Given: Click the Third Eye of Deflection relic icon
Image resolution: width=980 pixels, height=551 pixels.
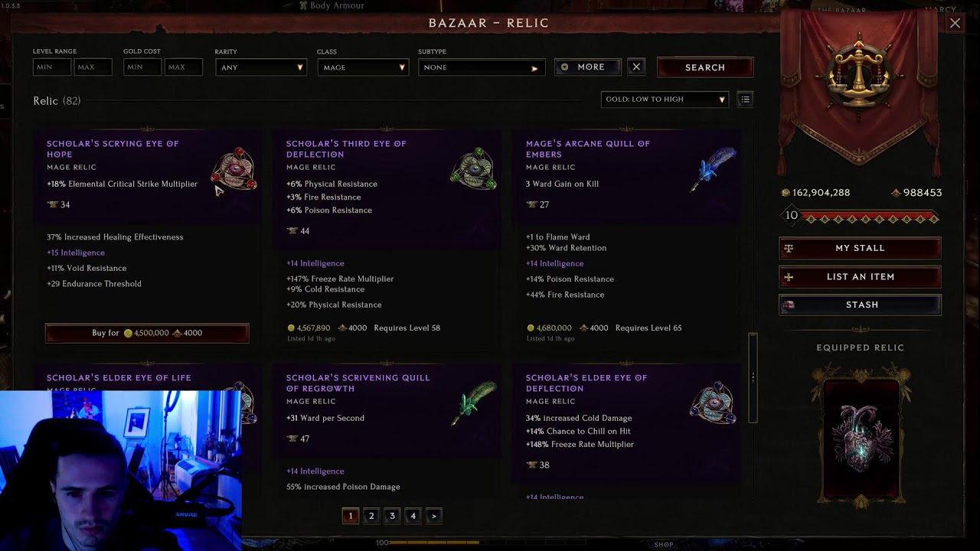Looking at the screenshot, I should pyautogui.click(x=473, y=169).
